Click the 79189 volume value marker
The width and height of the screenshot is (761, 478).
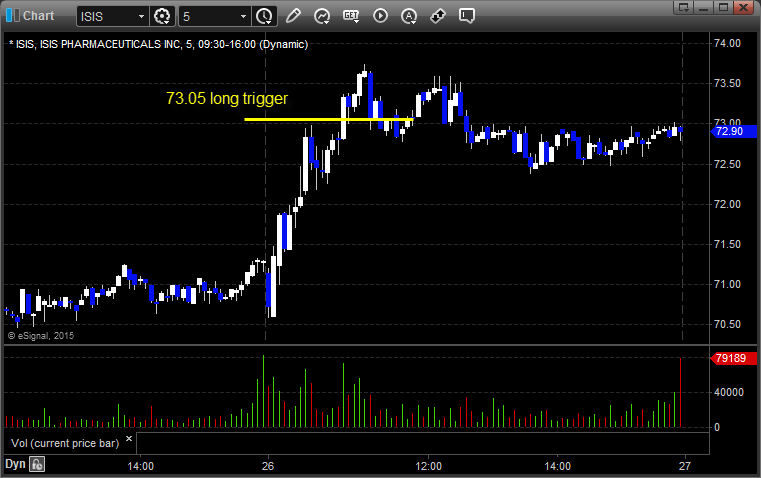tap(733, 358)
